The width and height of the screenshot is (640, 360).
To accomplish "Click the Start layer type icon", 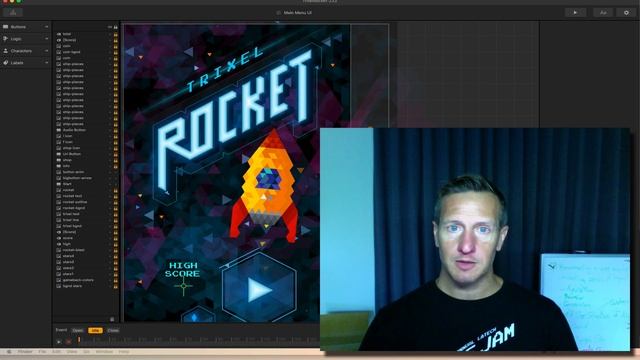I will (59, 184).
